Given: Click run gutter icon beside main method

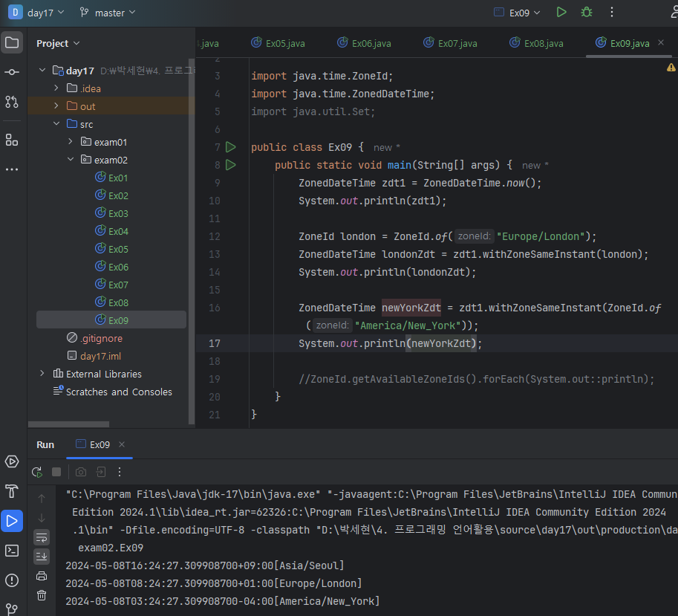Looking at the screenshot, I should point(230,165).
